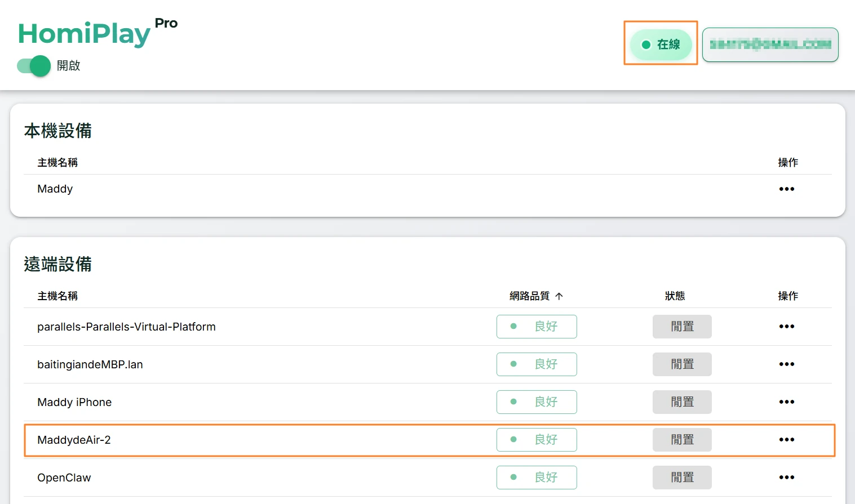Open actions menu for local device Maddy
The image size is (855, 504).
pos(786,189)
